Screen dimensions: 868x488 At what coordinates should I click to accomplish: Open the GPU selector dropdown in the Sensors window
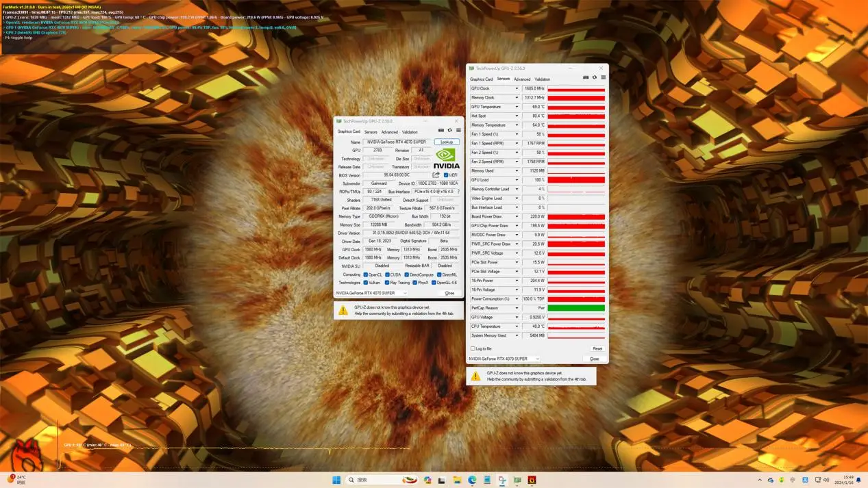coord(504,359)
